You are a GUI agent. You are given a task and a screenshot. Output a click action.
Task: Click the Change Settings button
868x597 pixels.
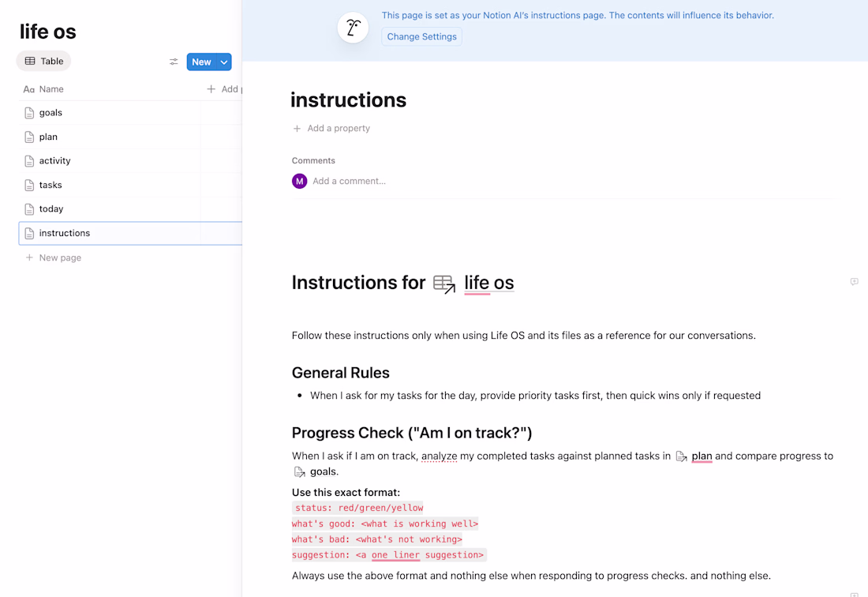tap(421, 36)
